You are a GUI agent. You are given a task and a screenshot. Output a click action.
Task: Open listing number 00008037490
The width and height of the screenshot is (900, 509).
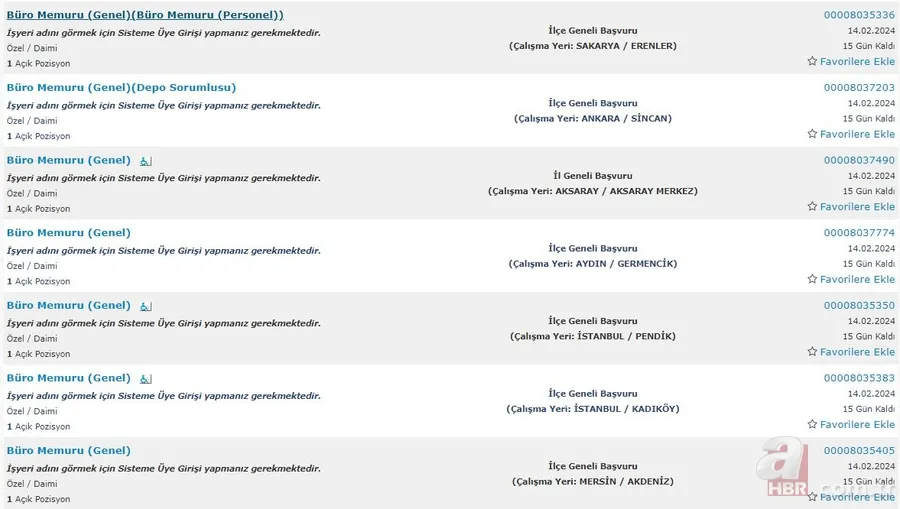(x=859, y=160)
